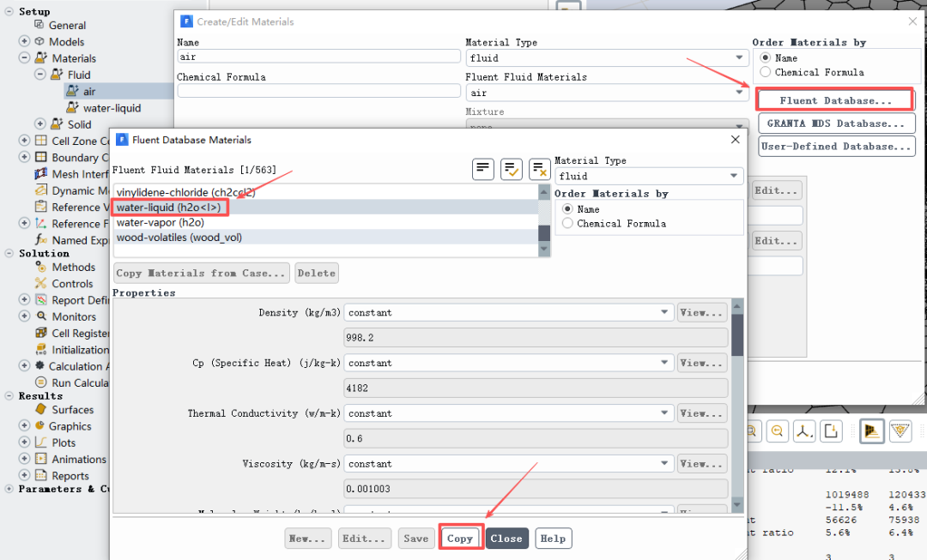Viewport: 927px width, 560px height.
Task: Click the zoom out magnifier toolbar icon
Action: pyautogui.click(x=778, y=431)
